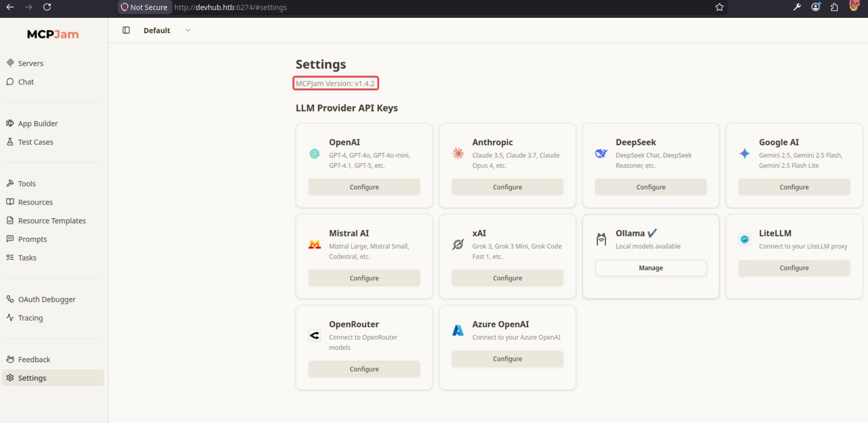The image size is (868, 423).
Task: Click the Mistral AI logo icon
Action: point(315,245)
